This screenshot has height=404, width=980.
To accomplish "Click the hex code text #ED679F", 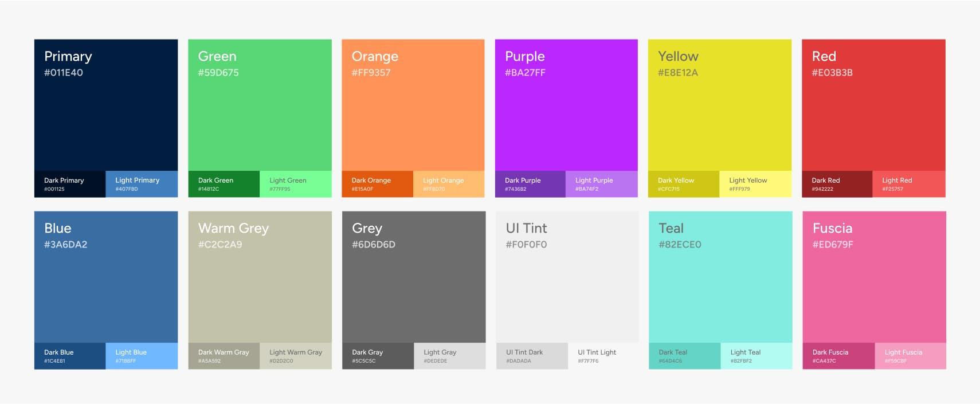I will pyautogui.click(x=833, y=245).
